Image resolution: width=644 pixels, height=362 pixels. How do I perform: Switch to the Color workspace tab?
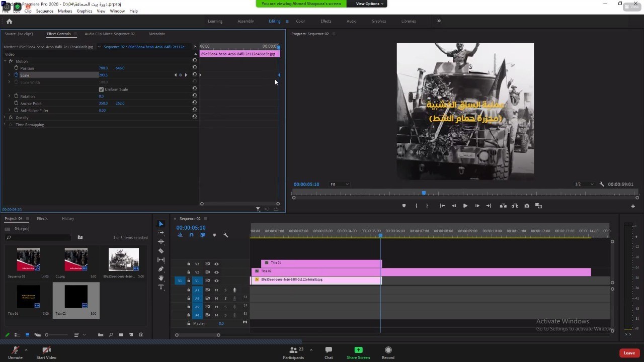point(300,21)
